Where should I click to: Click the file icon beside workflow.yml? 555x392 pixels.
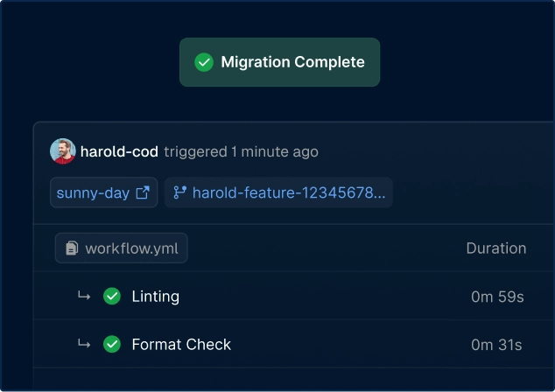pyautogui.click(x=72, y=248)
